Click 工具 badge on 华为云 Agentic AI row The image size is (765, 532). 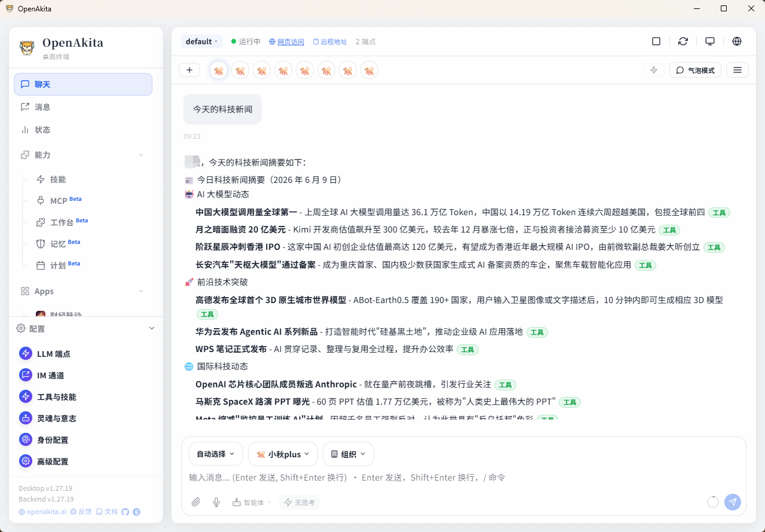click(x=537, y=332)
